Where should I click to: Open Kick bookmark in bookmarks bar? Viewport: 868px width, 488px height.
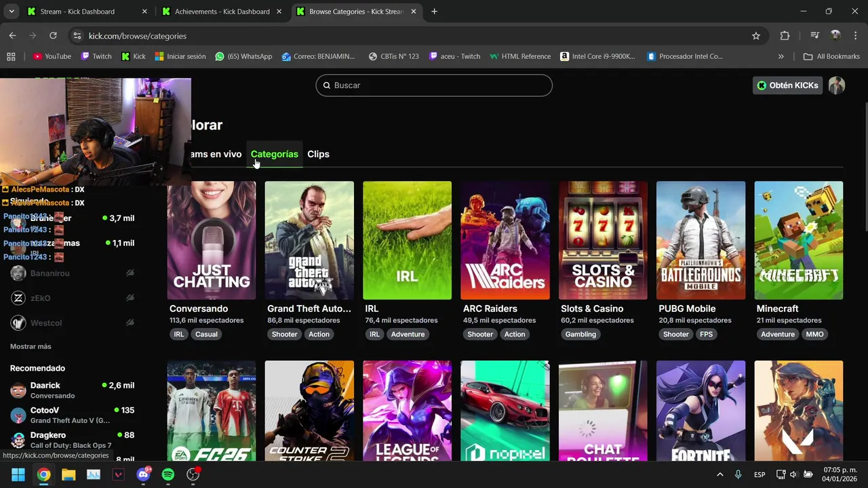coord(134,56)
